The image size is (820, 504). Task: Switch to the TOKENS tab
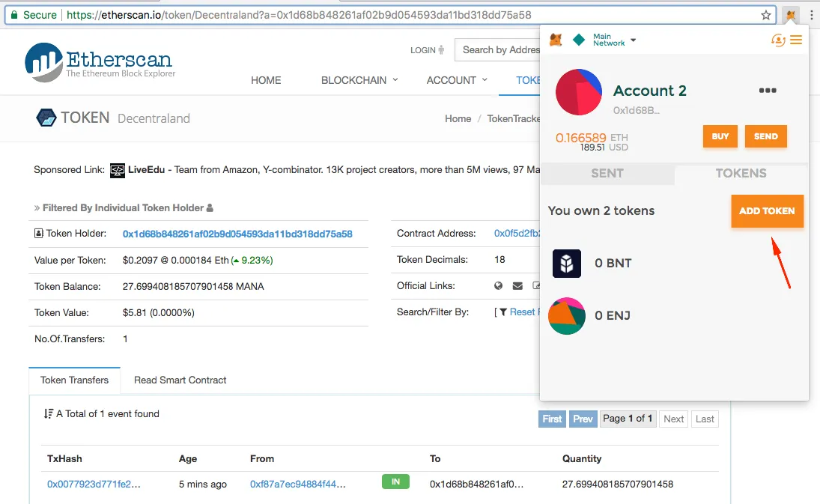pyautogui.click(x=741, y=174)
